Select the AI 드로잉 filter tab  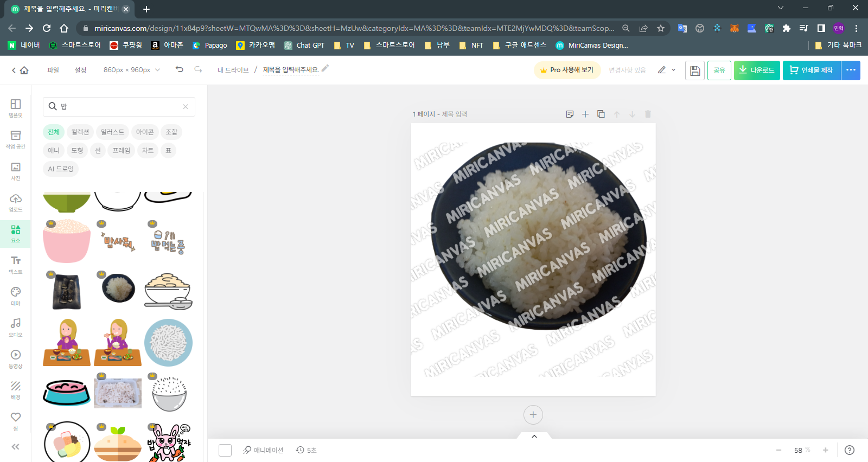[61, 169]
